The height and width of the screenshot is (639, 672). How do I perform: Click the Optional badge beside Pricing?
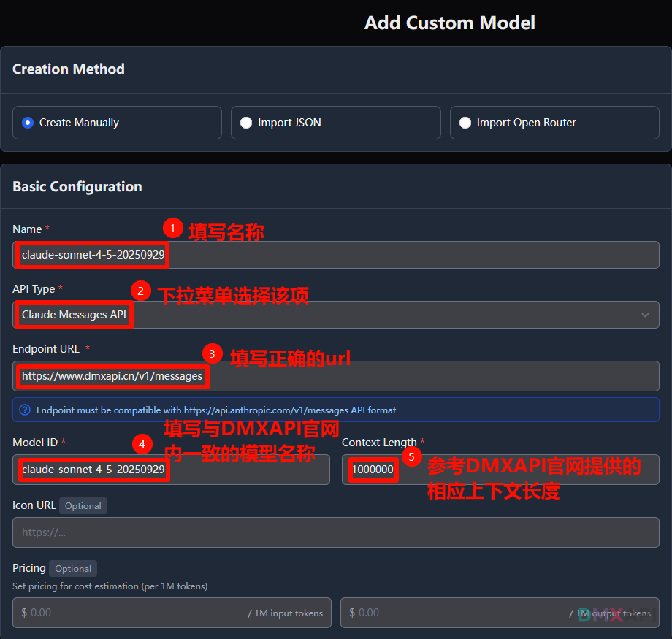tap(73, 569)
